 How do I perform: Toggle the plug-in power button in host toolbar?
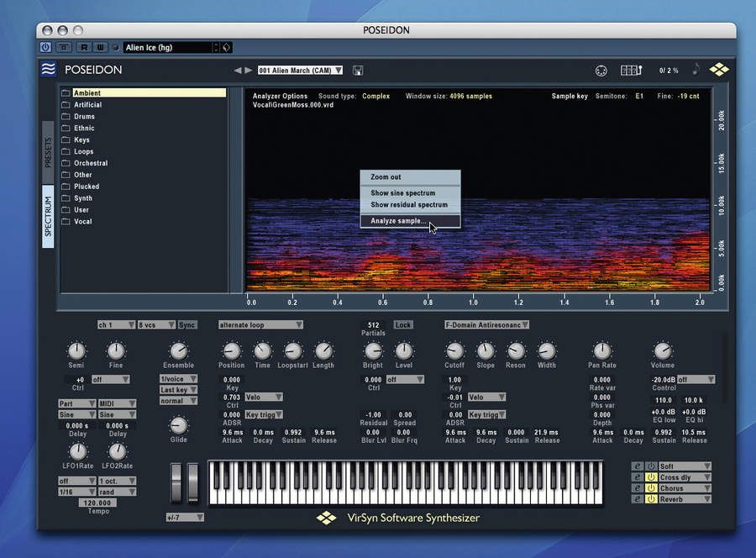[x=45, y=47]
